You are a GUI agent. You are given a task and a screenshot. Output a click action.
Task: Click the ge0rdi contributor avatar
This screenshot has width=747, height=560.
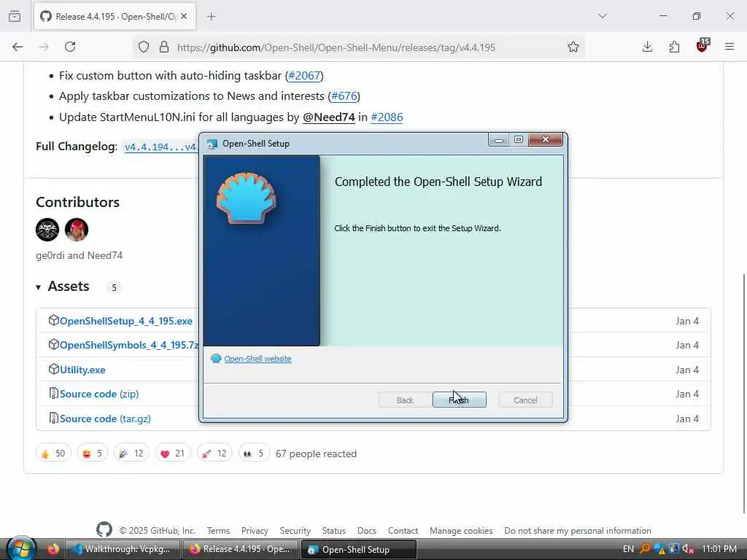coord(47,230)
